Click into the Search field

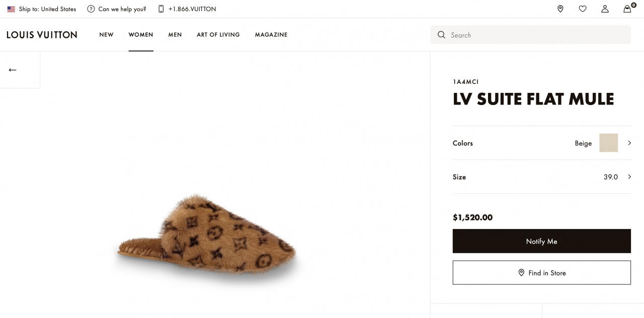coord(533,35)
